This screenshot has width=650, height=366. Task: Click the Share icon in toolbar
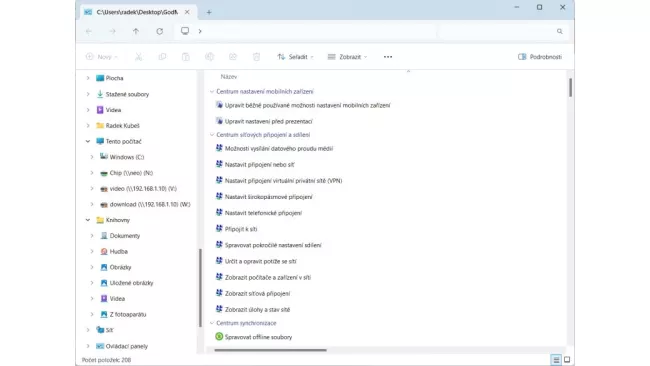[233, 57]
